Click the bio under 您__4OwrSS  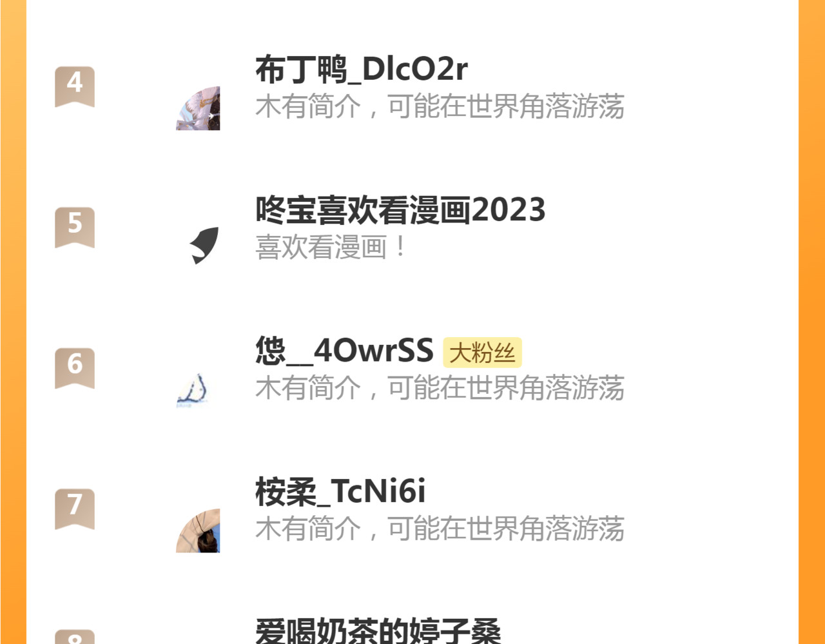(440, 388)
